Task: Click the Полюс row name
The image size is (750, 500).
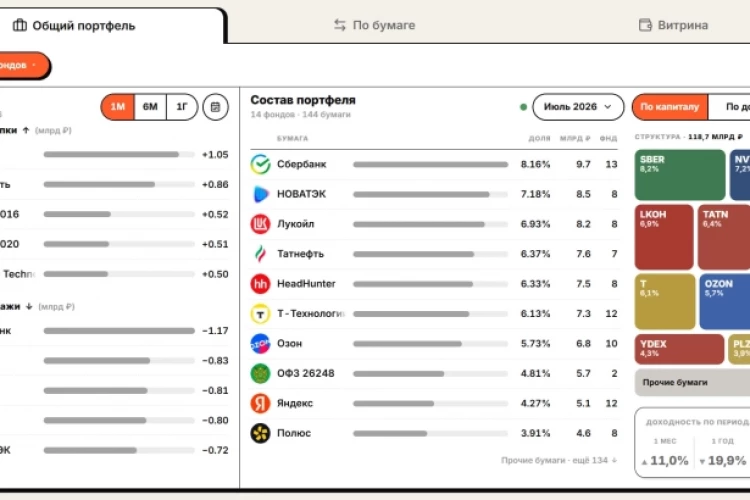Action: [x=294, y=433]
